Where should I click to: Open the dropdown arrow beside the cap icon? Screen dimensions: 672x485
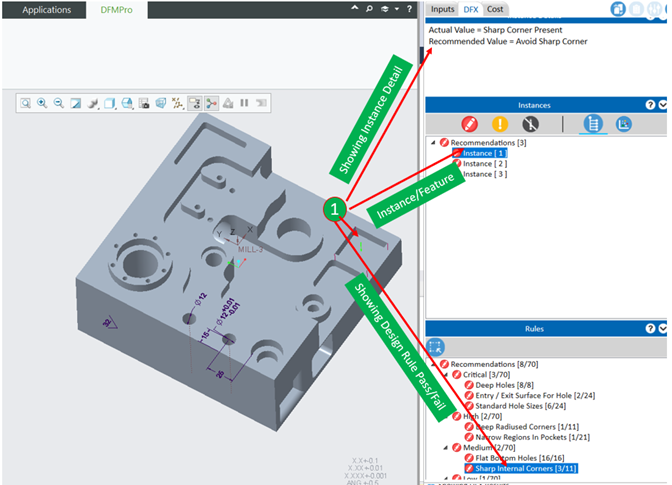click(397, 9)
